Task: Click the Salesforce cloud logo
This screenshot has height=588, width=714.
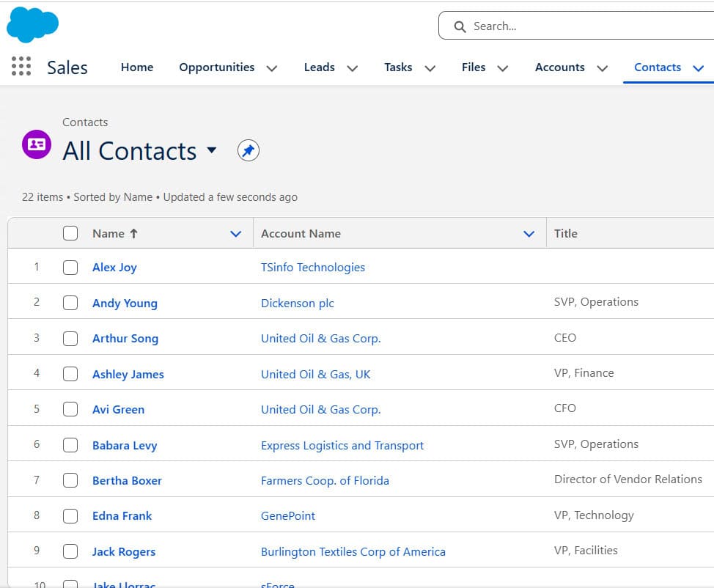Action: point(32,24)
